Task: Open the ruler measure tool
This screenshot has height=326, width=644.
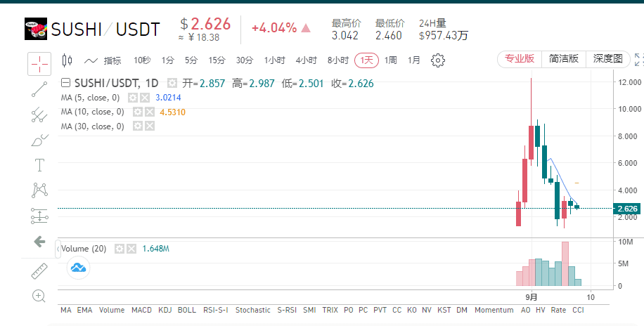Action: pyautogui.click(x=39, y=271)
